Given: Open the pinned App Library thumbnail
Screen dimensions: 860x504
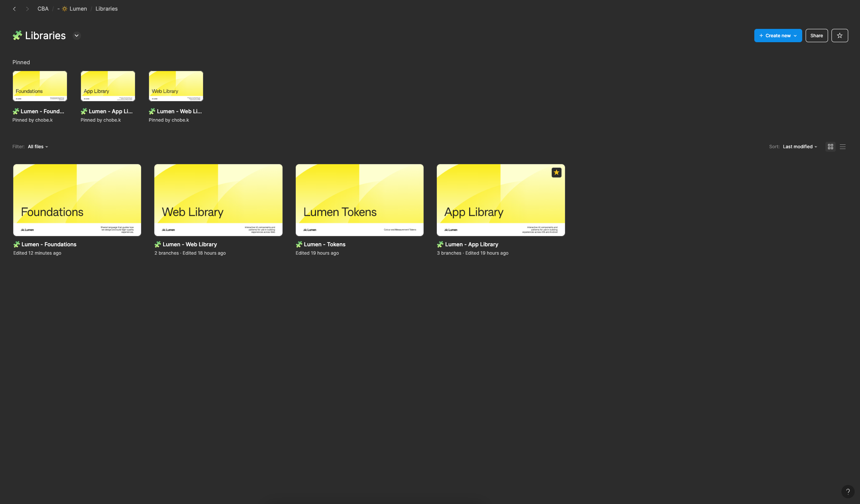Looking at the screenshot, I should click(x=108, y=86).
